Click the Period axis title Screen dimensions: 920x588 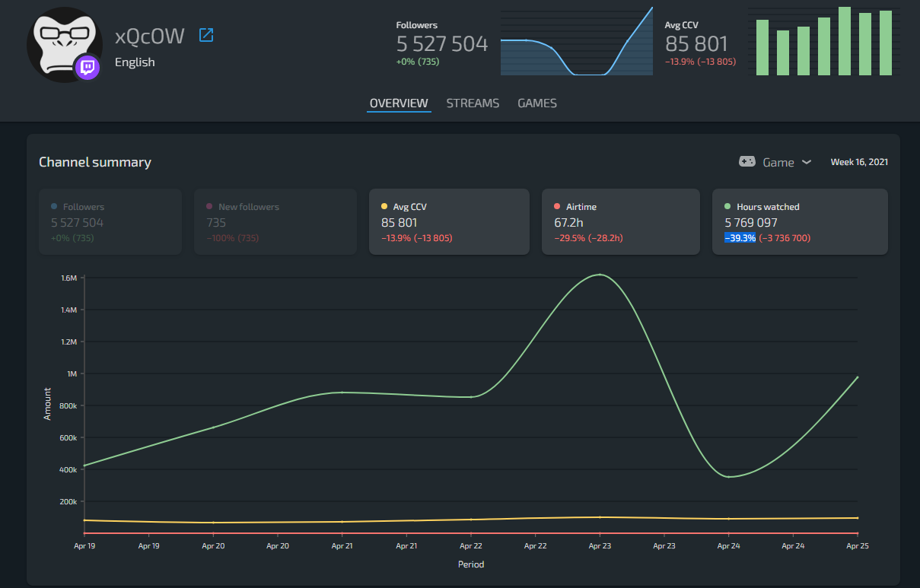[x=471, y=564]
